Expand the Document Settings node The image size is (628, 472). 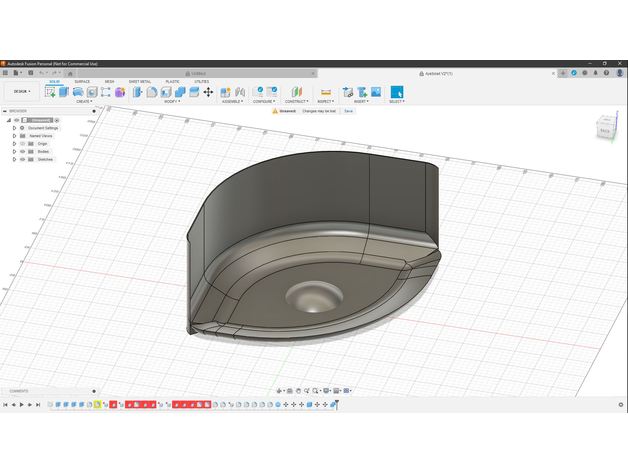tap(14, 128)
